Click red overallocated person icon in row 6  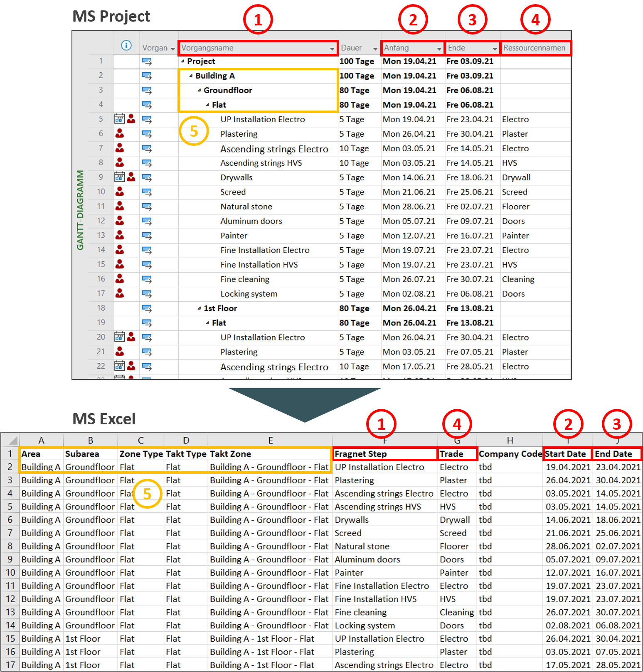coord(120,134)
